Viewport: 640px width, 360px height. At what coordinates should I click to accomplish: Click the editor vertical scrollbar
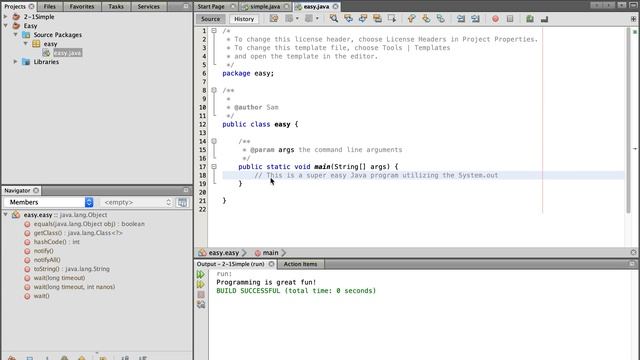[x=628, y=120]
